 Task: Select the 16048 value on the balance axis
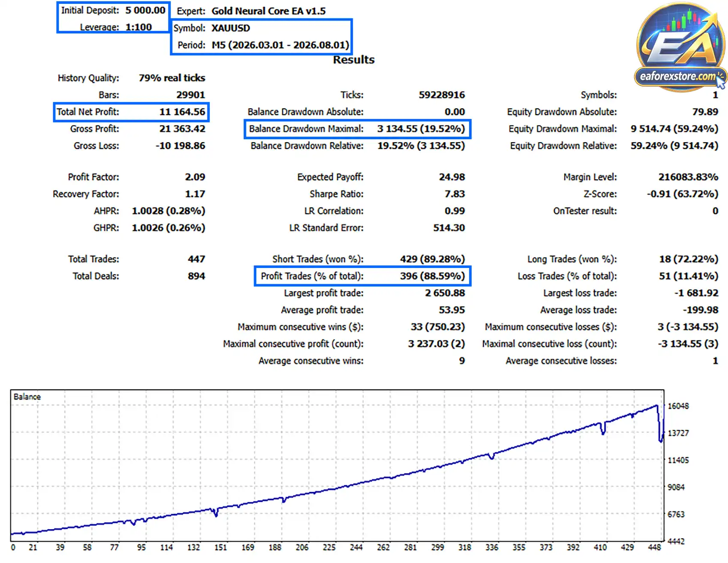pos(678,406)
